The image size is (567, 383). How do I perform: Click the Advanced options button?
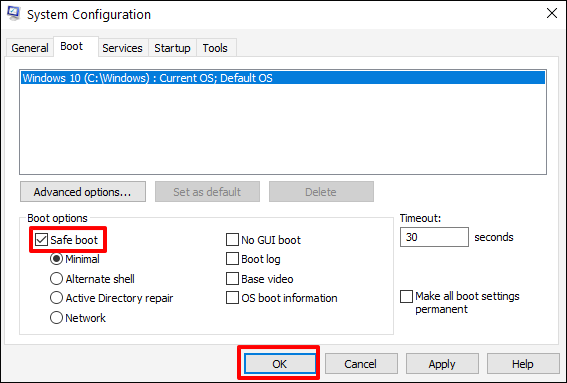83,192
